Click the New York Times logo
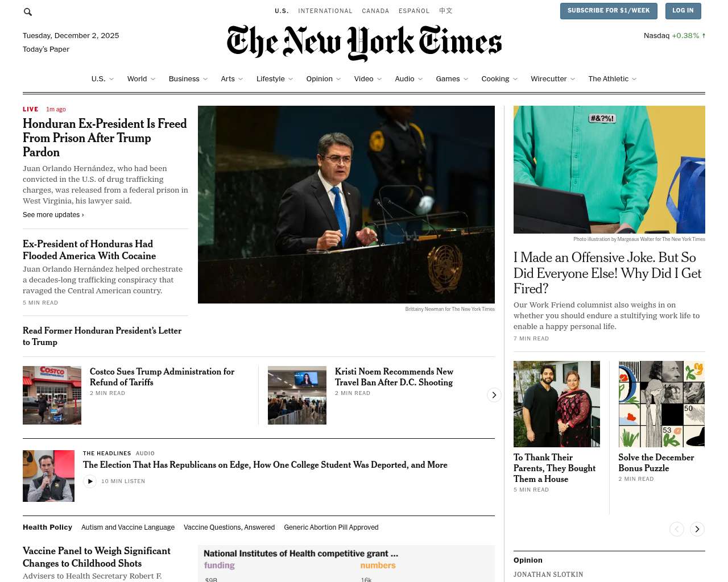Screen dimensions: 728x582 tap(364, 43)
